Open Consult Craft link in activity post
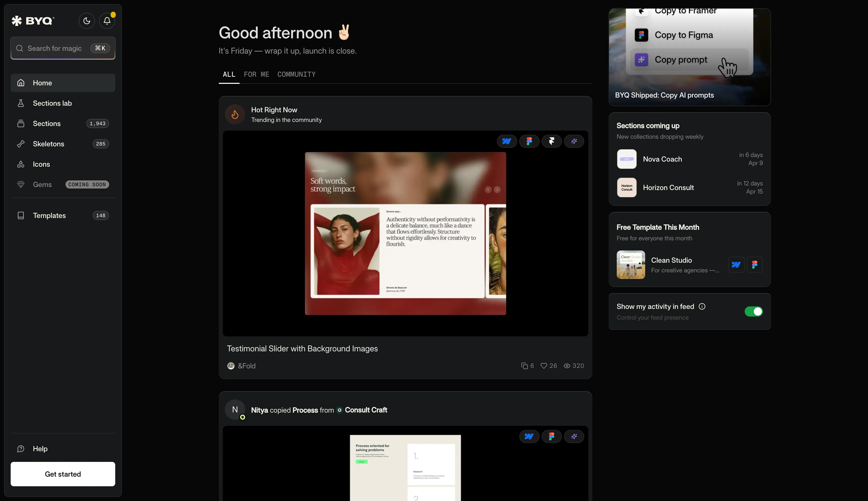The height and width of the screenshot is (501, 868). [x=366, y=410]
